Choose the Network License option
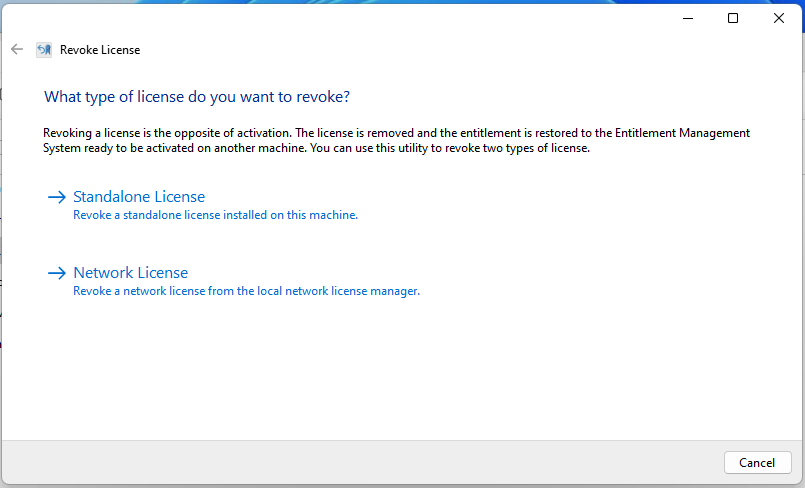Viewport: 805px width, 488px height. [x=130, y=273]
